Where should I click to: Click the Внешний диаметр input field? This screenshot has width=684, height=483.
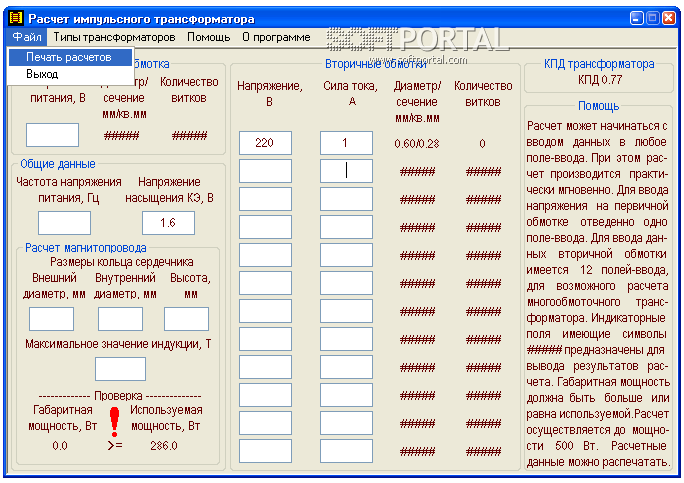coord(51,319)
